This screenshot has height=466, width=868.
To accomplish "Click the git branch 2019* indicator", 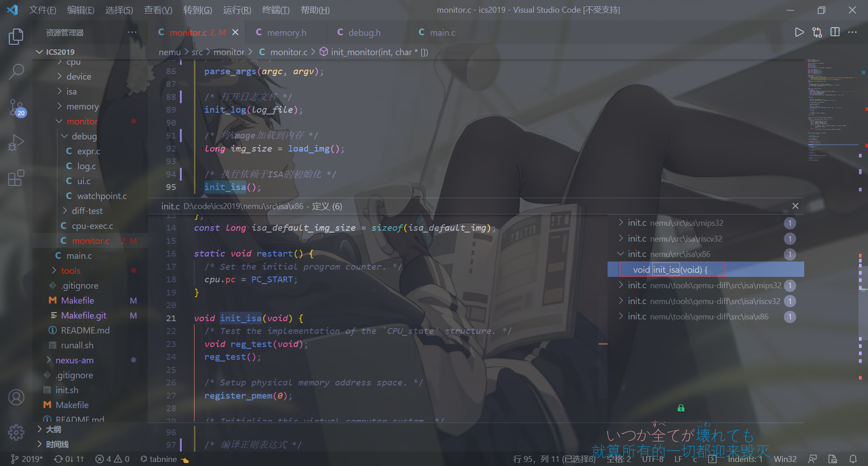I will point(27,459).
